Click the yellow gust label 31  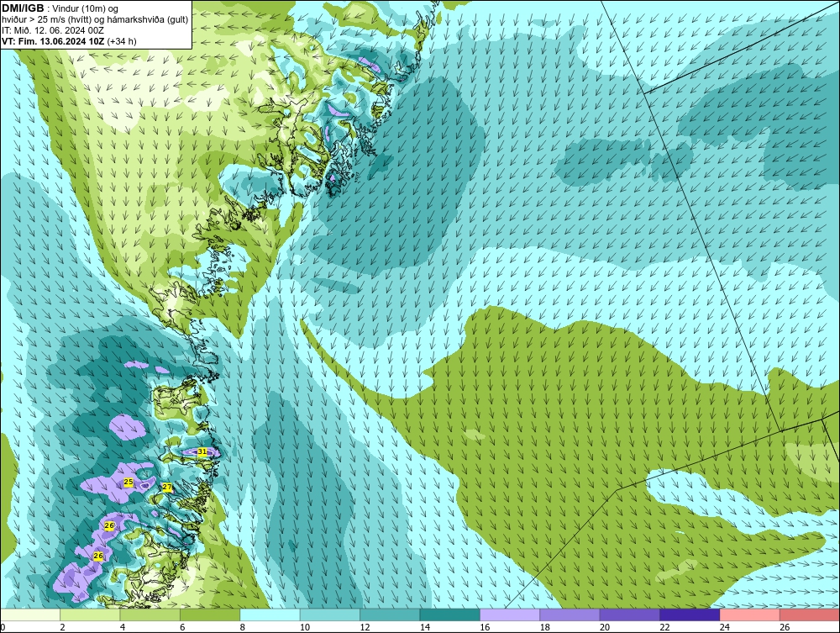[x=202, y=451]
